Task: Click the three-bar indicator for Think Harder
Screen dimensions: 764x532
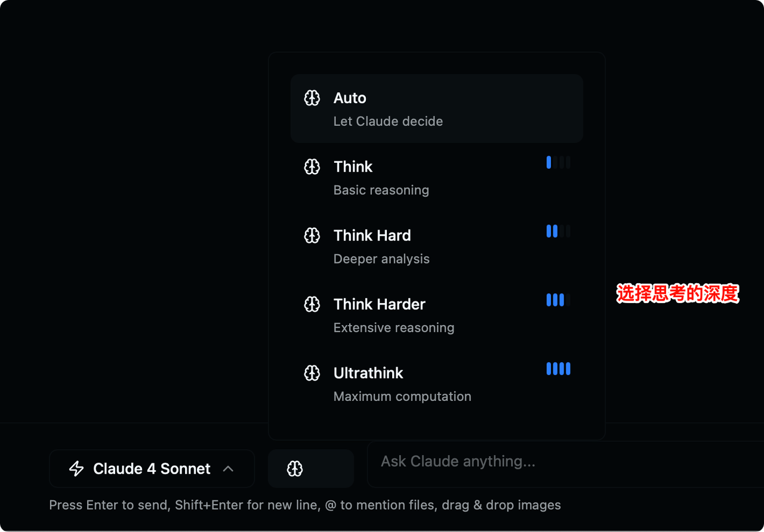Action: (x=558, y=300)
